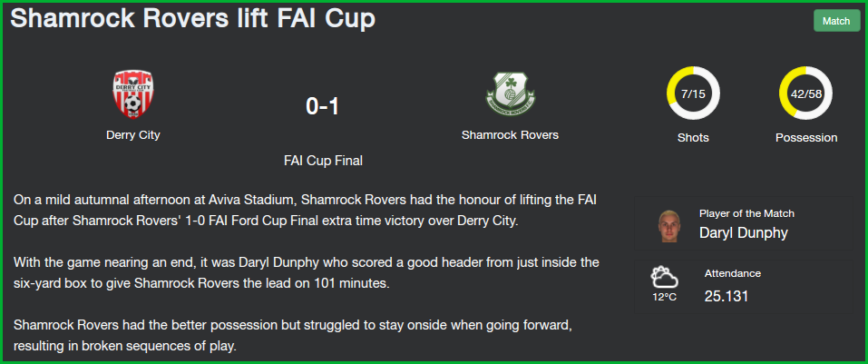Click the 0-1 final score

coord(322,107)
